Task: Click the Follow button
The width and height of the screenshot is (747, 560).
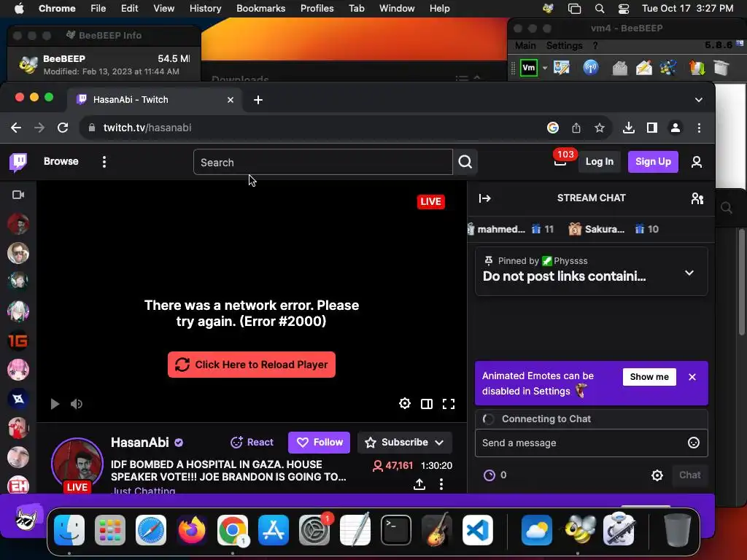Action: point(320,443)
